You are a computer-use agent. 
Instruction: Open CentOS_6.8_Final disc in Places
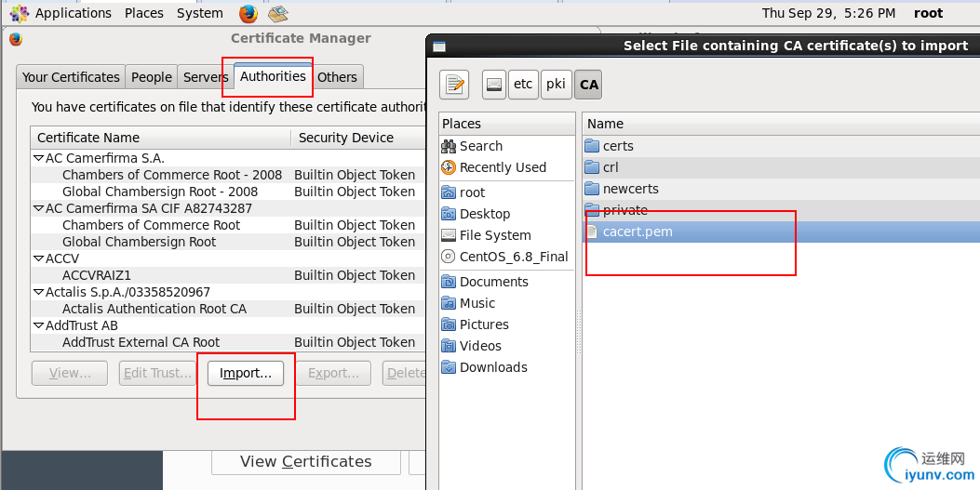(507, 257)
